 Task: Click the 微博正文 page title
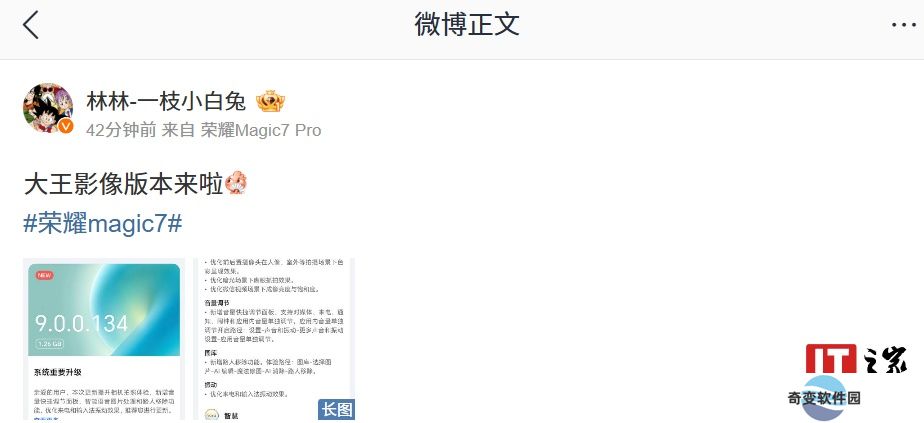(467, 25)
